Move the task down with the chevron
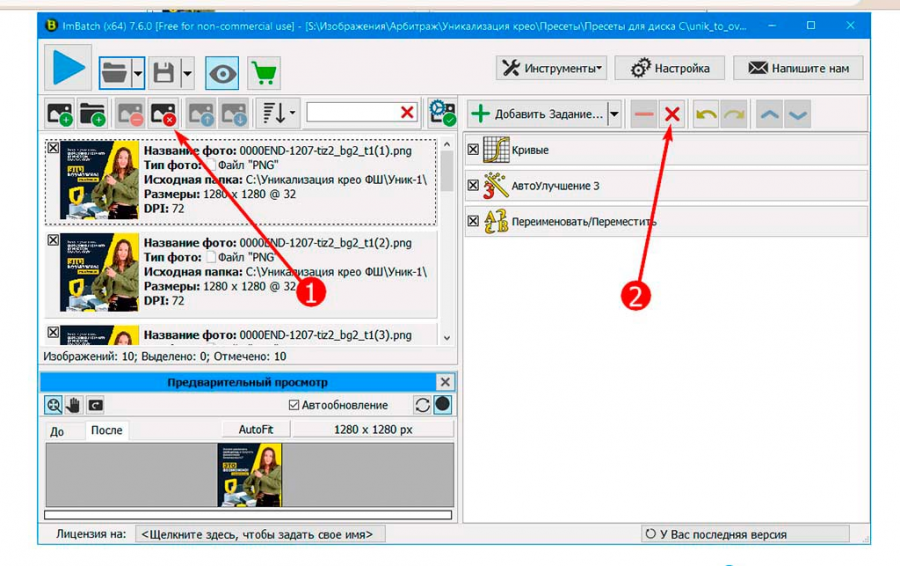The height and width of the screenshot is (566, 900). 798,114
